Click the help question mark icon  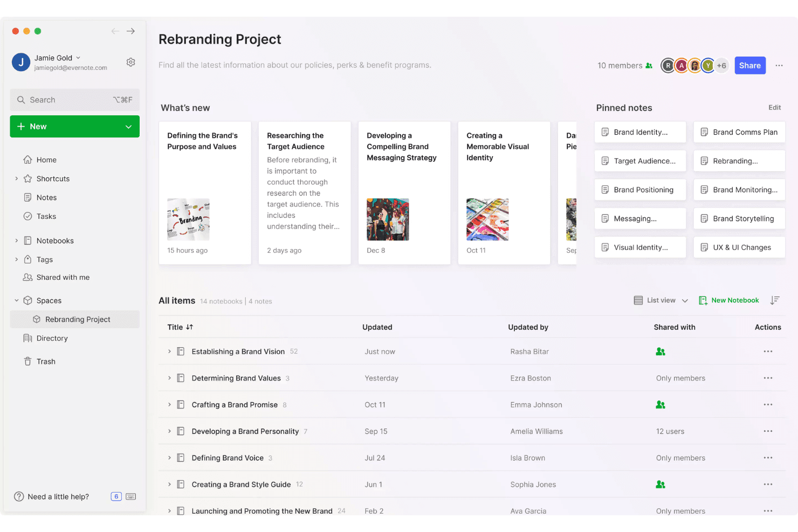tap(19, 496)
